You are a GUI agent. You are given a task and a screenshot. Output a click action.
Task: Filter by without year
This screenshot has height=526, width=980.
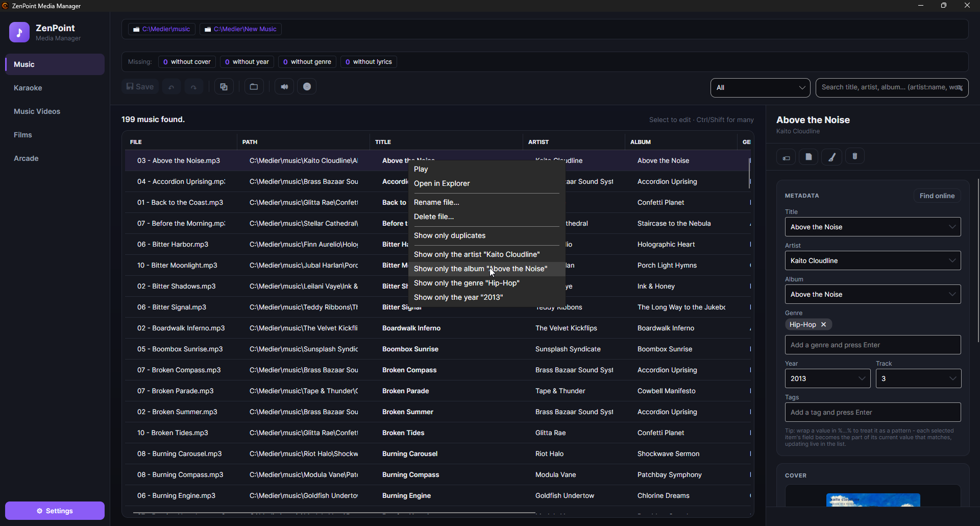pos(247,62)
